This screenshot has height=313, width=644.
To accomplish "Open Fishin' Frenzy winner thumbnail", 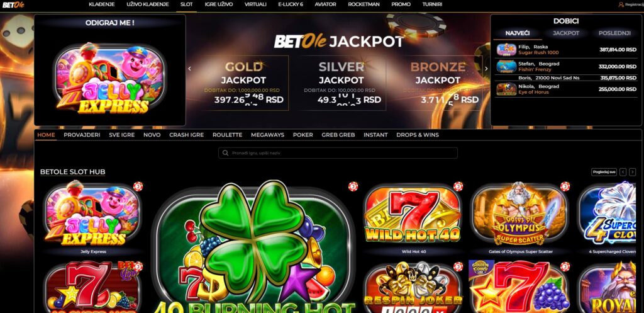I will tap(506, 66).
